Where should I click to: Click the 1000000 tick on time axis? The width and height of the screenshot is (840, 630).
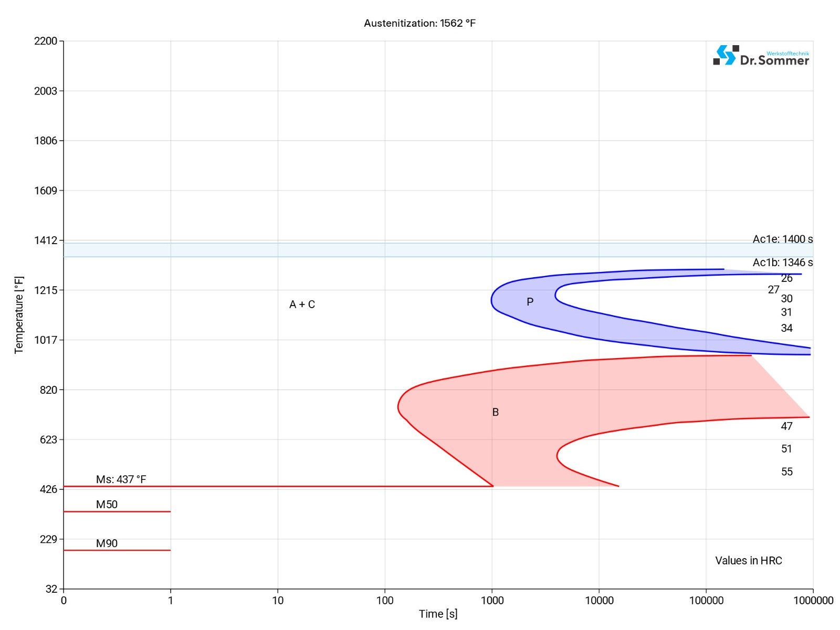tap(813, 601)
